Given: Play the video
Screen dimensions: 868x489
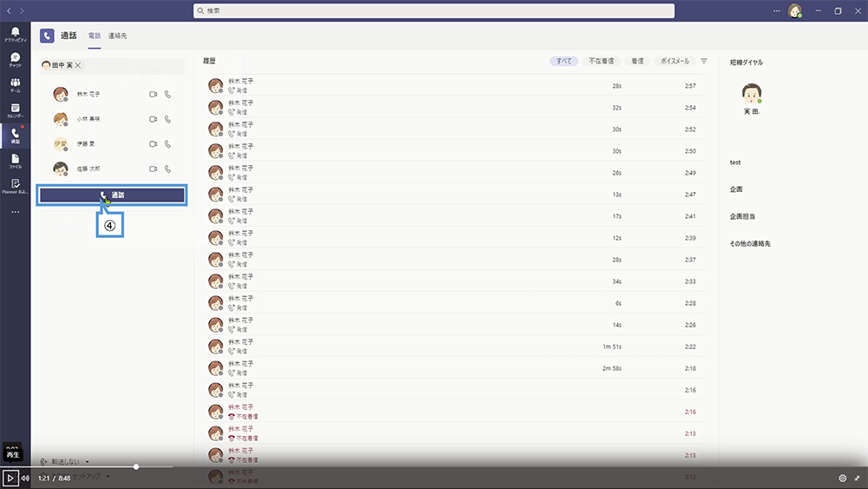Looking at the screenshot, I should (10, 478).
